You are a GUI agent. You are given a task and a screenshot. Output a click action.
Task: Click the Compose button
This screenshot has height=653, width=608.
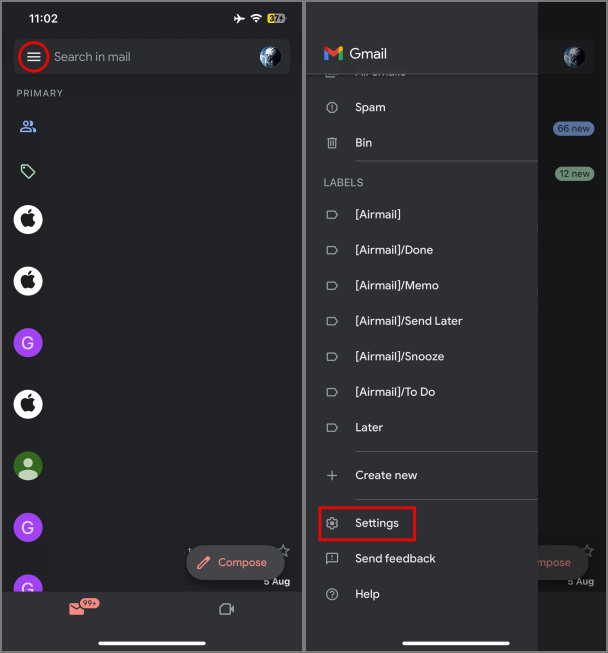235,562
